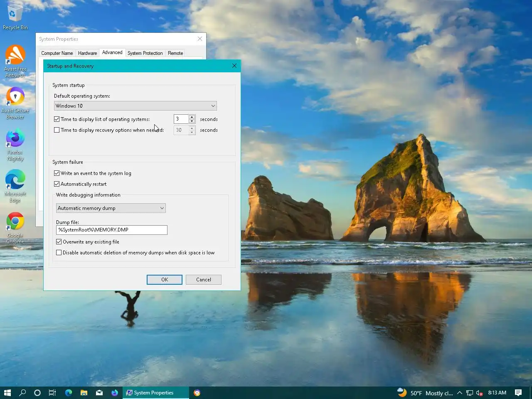Show hidden system tray icons
Screen dimensions: 532x399
(x=460, y=393)
